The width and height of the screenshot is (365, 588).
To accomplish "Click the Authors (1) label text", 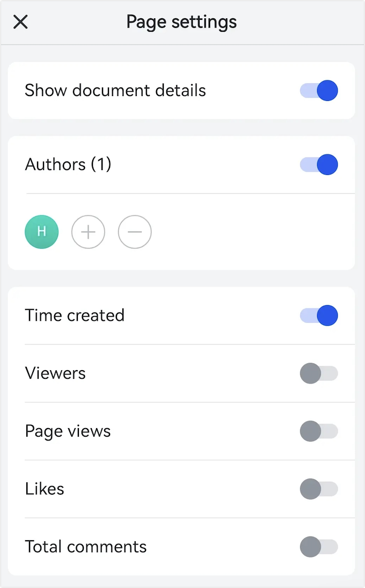I will pyautogui.click(x=68, y=165).
